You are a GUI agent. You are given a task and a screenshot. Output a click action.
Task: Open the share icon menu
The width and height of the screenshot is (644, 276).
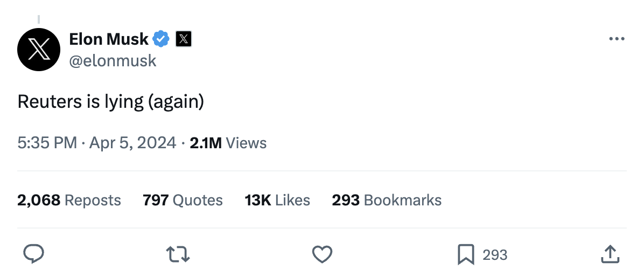coord(609,254)
